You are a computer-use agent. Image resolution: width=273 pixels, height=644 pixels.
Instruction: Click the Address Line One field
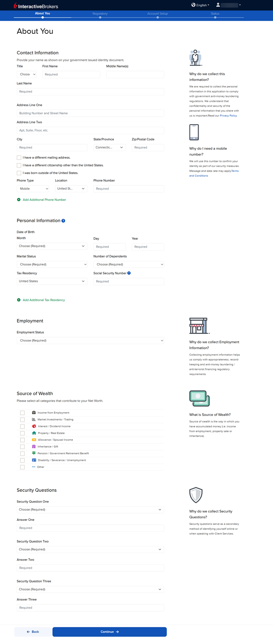coord(90,113)
